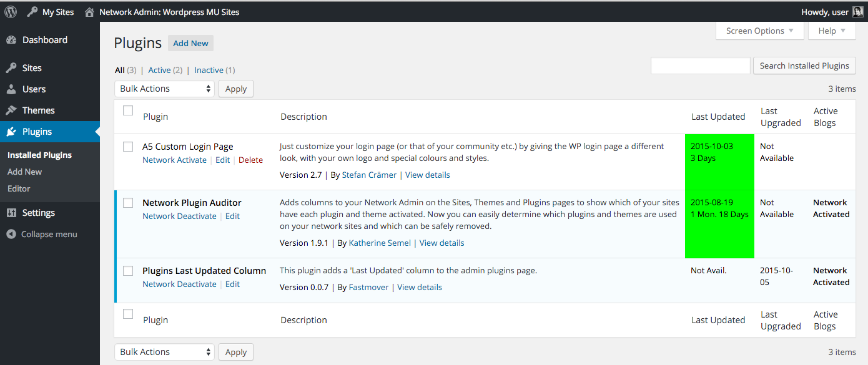868x365 pixels.
Task: Open the top Bulk Actions dropdown
Action: click(164, 89)
